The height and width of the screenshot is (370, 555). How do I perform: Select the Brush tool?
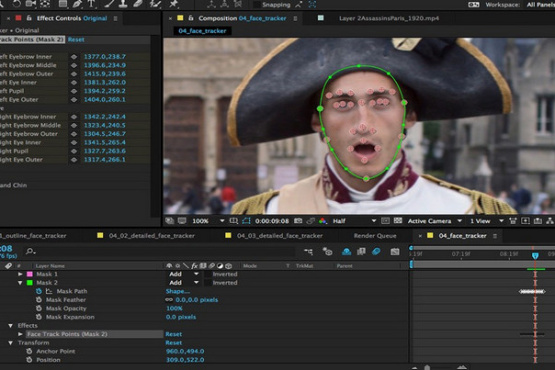click(109, 4)
